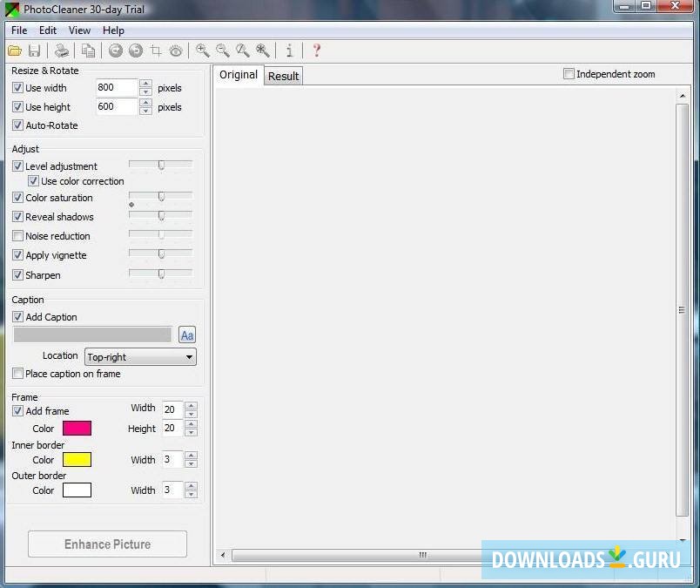Click the PhotoCleaner app icon in title bar
The height and width of the screenshot is (588, 700).
pyautogui.click(x=12, y=9)
